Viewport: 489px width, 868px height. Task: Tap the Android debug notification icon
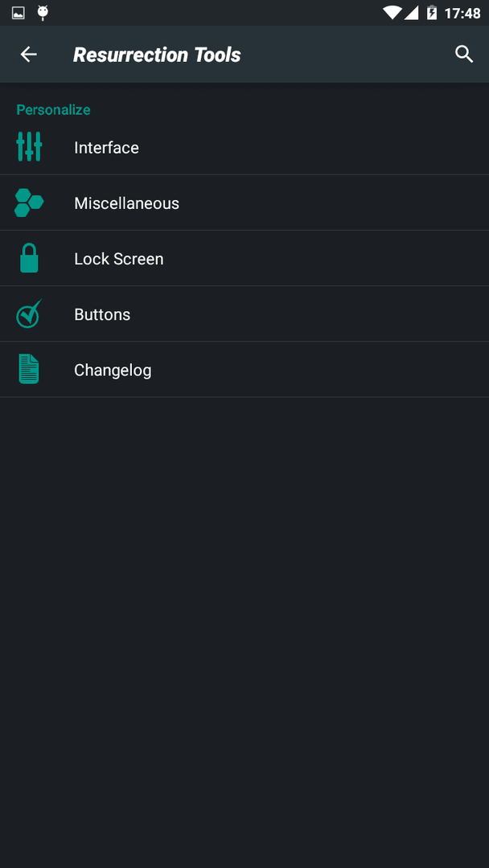pyautogui.click(x=43, y=13)
